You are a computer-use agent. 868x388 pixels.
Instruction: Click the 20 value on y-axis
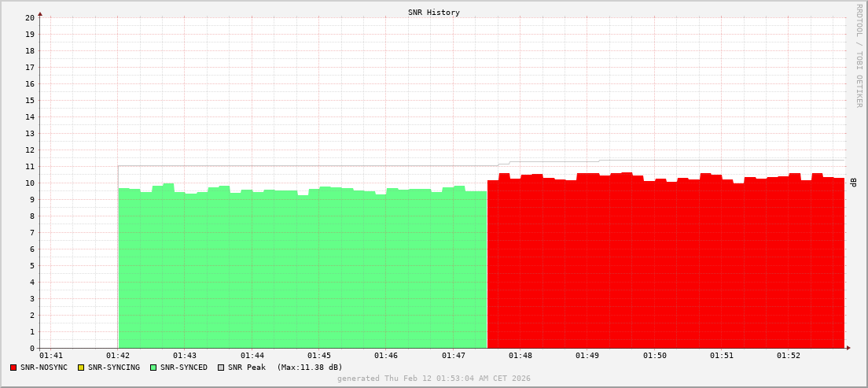point(30,17)
